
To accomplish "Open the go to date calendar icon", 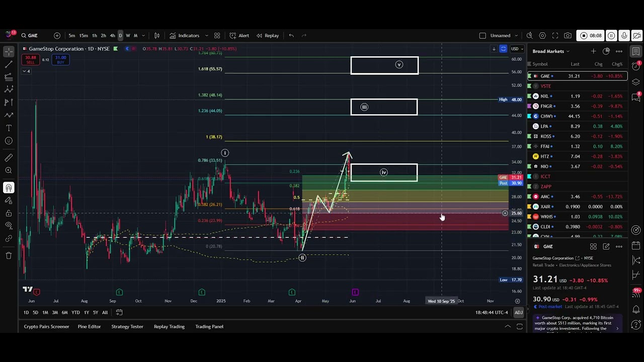I will point(119,313).
